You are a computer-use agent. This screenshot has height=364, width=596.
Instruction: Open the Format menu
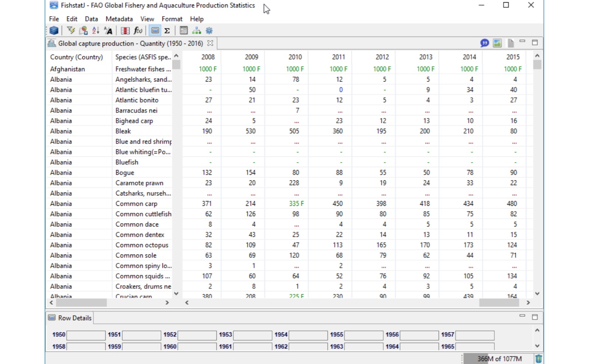[x=172, y=19]
